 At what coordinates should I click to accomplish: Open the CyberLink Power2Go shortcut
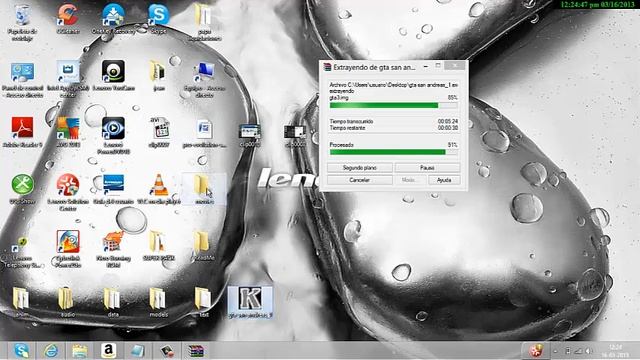coord(68,249)
